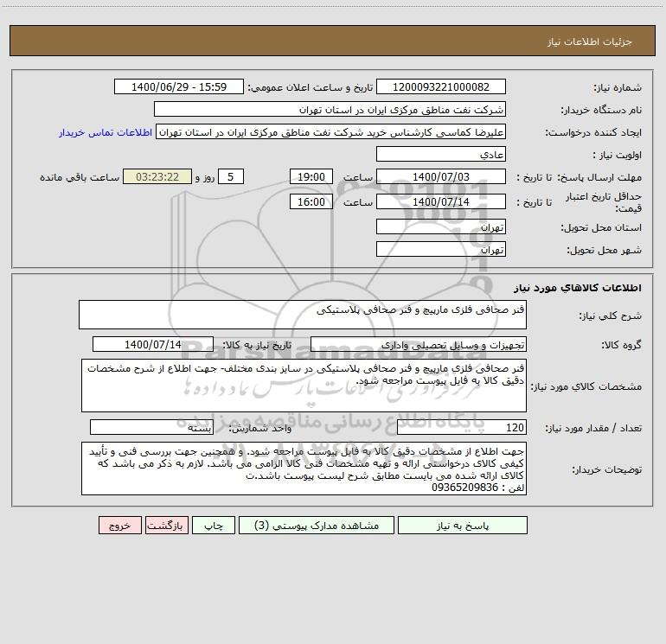Click the goods specifications text area

pyautogui.click(x=304, y=386)
